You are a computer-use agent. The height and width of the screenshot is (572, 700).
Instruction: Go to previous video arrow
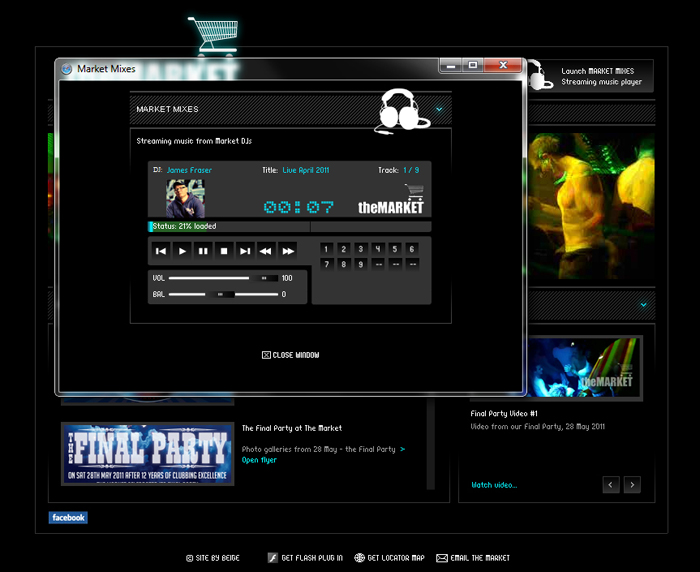click(x=611, y=484)
